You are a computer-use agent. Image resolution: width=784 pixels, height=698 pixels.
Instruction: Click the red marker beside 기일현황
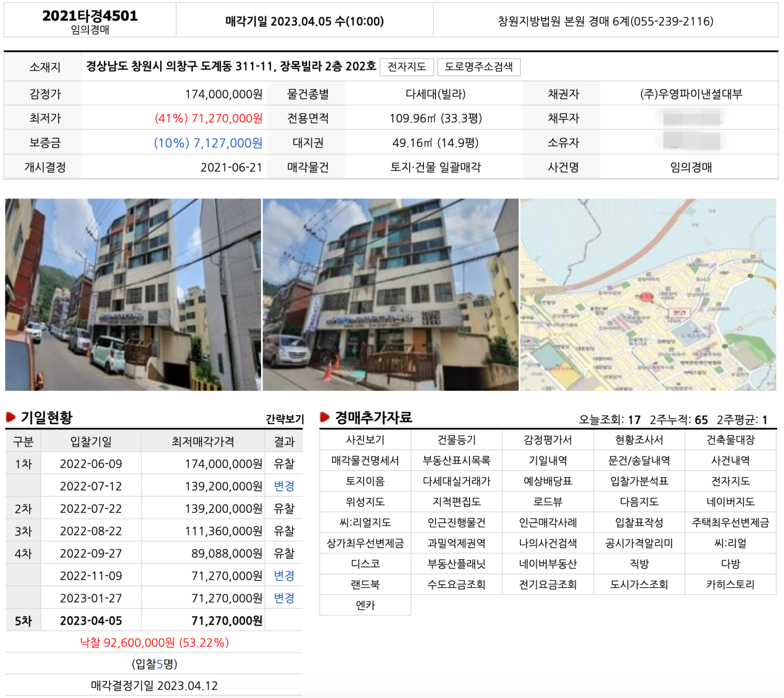pyautogui.click(x=11, y=417)
